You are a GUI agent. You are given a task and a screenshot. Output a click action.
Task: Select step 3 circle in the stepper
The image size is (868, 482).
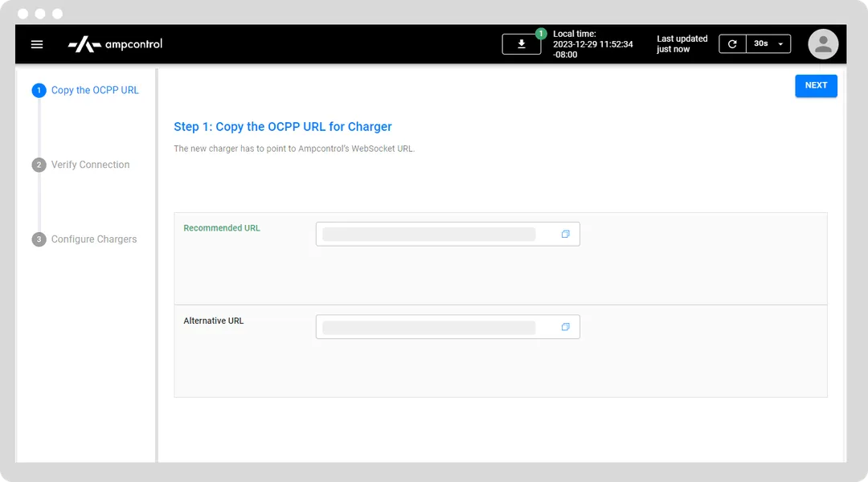(x=39, y=239)
